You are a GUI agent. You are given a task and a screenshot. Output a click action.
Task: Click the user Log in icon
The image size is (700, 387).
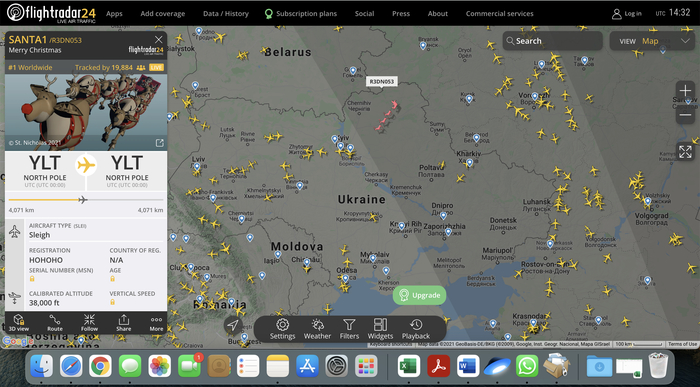(x=617, y=14)
